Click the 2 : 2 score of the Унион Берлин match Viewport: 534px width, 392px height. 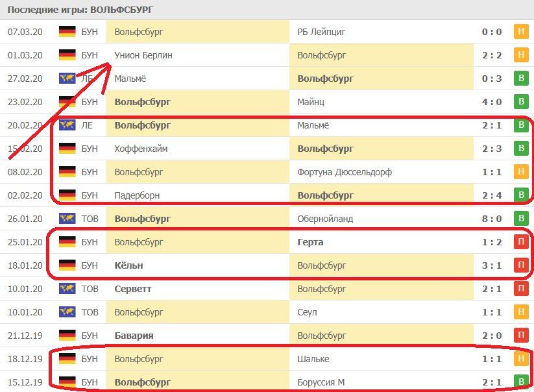491,55
